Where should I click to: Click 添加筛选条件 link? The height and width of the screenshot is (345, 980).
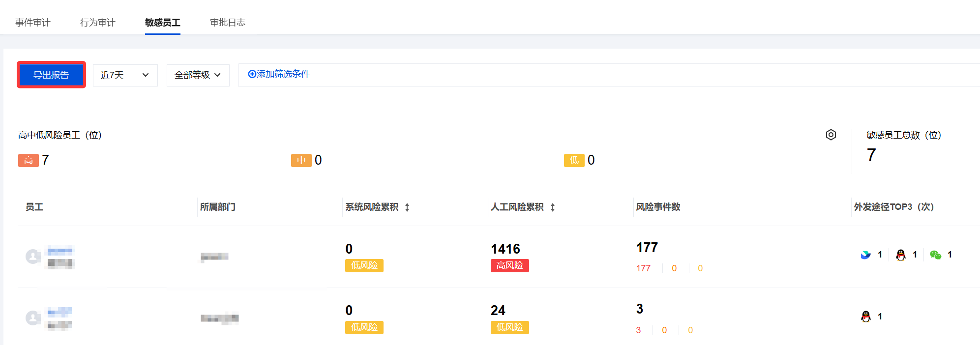pos(279,74)
